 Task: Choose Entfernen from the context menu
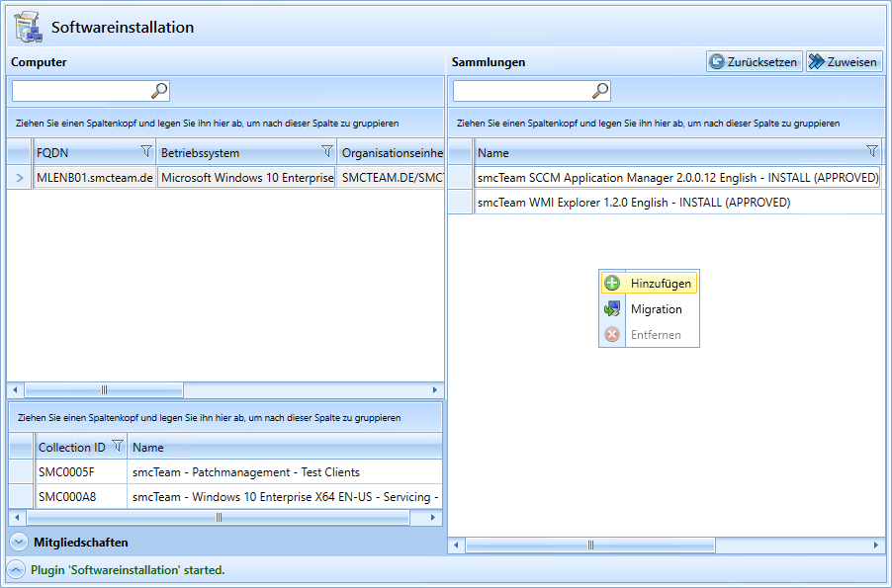(x=649, y=334)
